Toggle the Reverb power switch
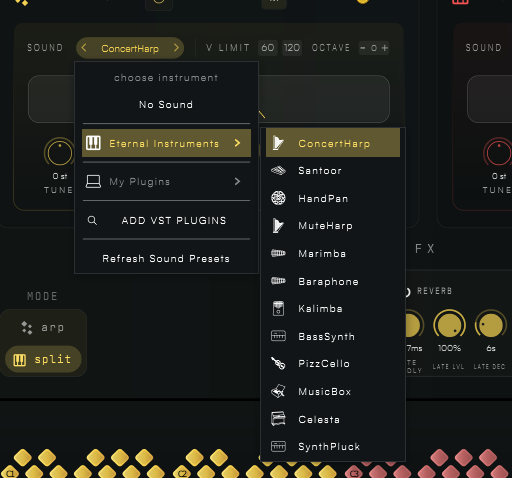The image size is (512, 478). [x=407, y=292]
